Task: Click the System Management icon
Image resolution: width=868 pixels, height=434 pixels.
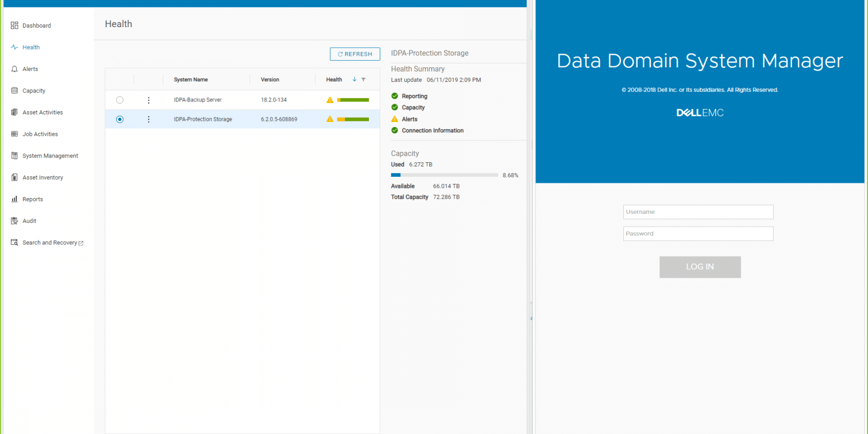Action: (x=15, y=156)
